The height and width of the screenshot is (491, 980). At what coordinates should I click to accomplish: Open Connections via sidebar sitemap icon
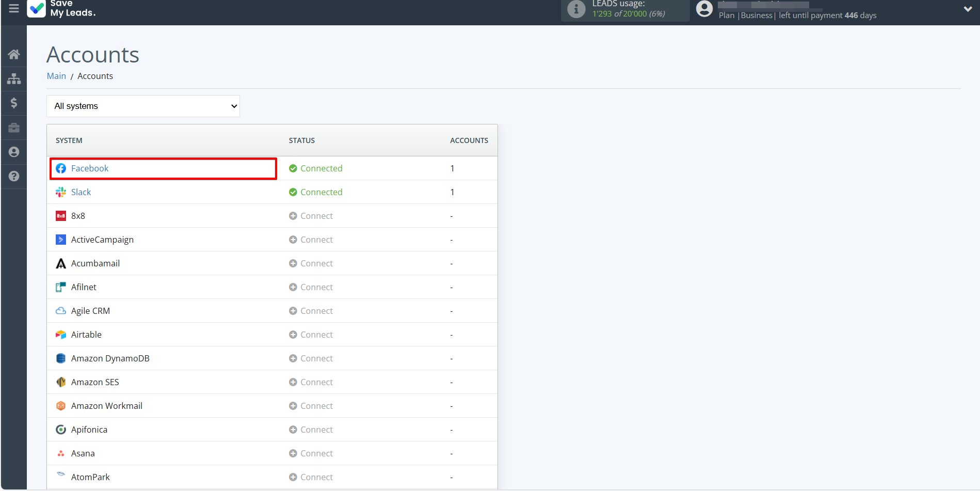14,78
